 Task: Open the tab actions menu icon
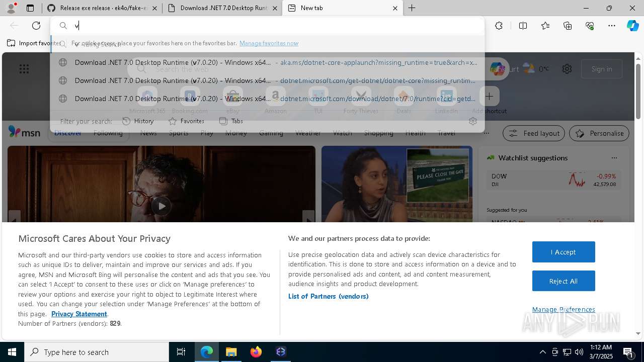pos(30,8)
